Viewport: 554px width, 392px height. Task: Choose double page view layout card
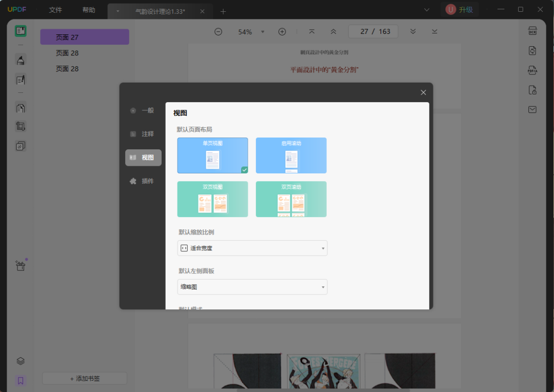pyautogui.click(x=213, y=199)
